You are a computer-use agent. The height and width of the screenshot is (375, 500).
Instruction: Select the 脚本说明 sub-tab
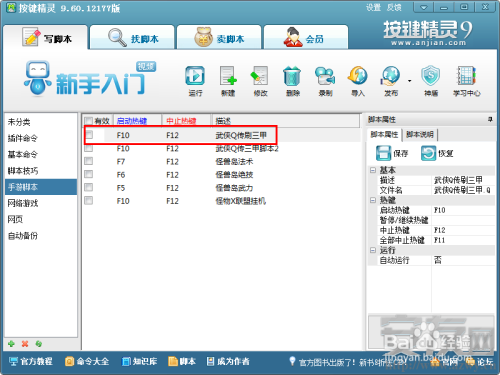420,134
